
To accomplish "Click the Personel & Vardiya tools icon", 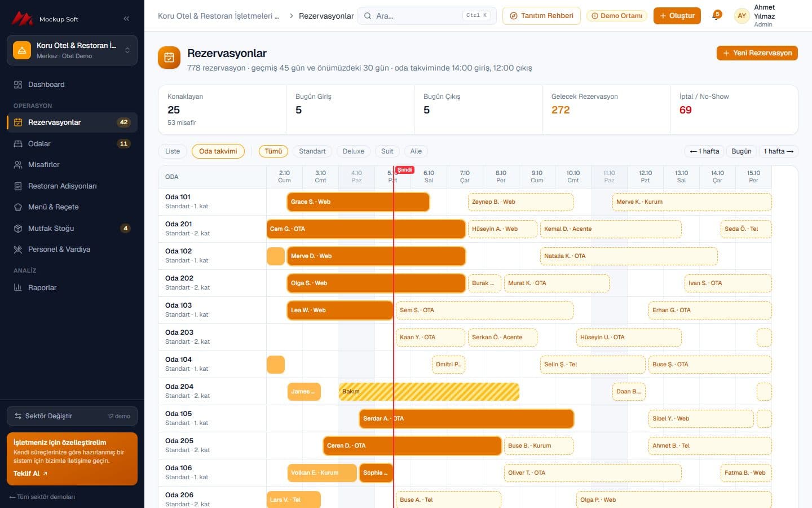I will [18, 249].
